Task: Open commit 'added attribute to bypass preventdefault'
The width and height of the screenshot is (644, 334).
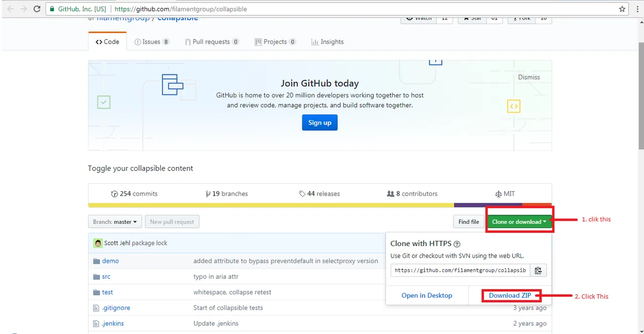Action: pos(285,261)
